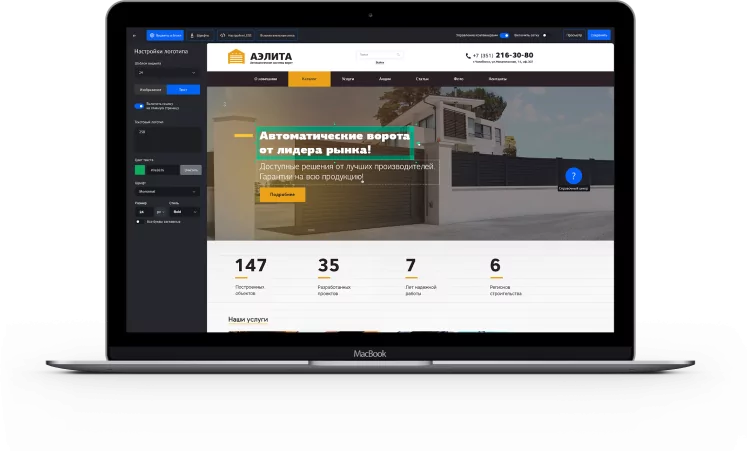Toggle the all caps letters switch
Image resolution: width=747 pixels, height=451 pixels.
[x=138, y=221]
